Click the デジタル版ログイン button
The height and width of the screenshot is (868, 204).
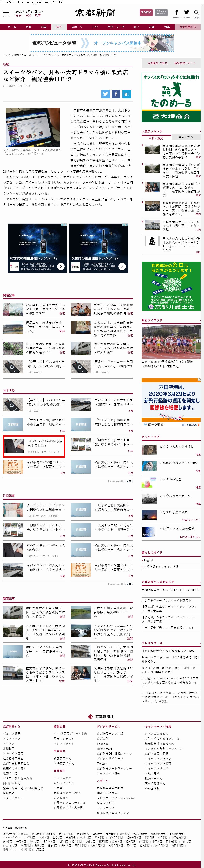[x=161, y=12]
